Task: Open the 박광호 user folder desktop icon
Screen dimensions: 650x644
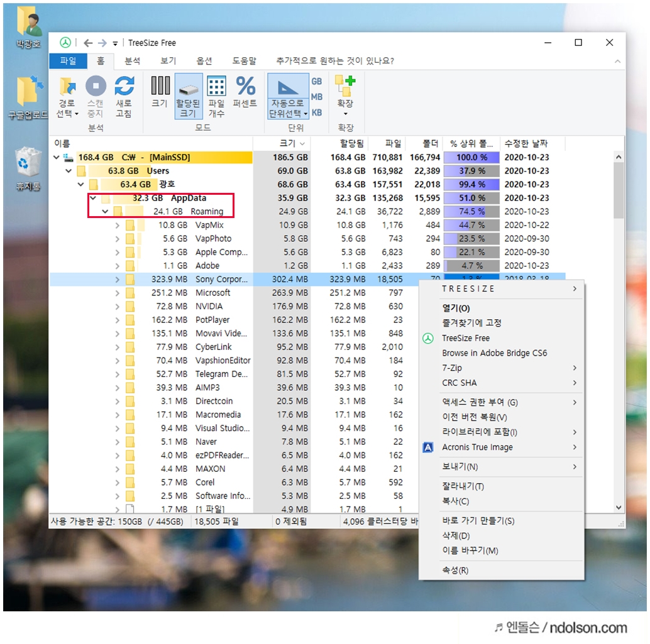Action: (29, 28)
